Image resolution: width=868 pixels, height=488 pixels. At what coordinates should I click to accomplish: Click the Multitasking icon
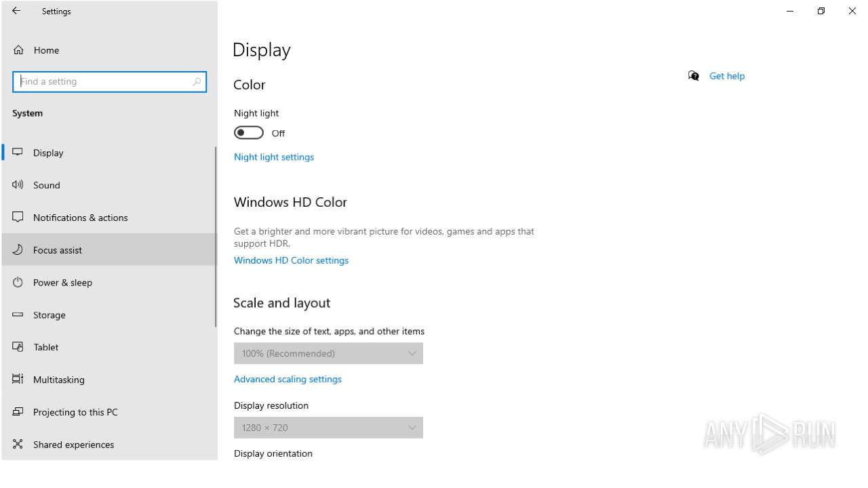[x=18, y=379]
